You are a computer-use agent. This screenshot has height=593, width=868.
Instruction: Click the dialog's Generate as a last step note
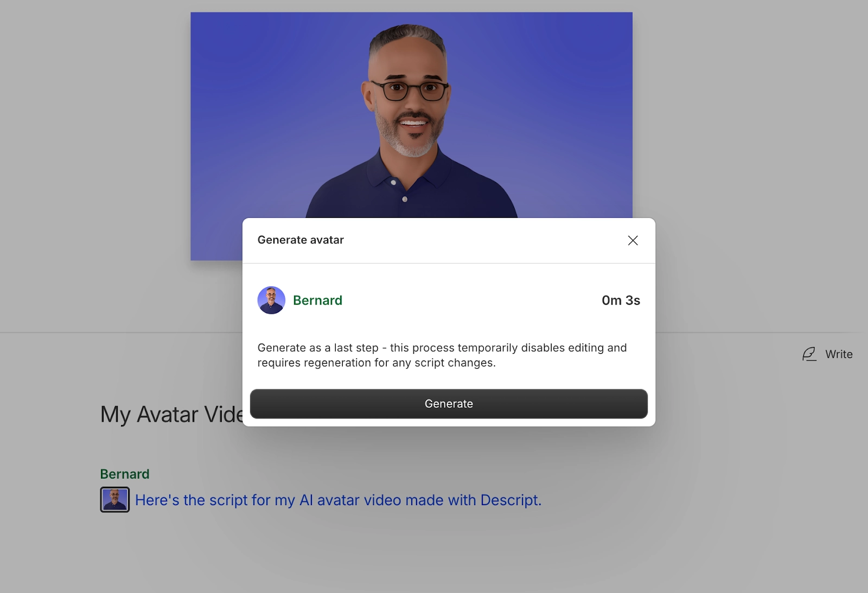coord(442,355)
